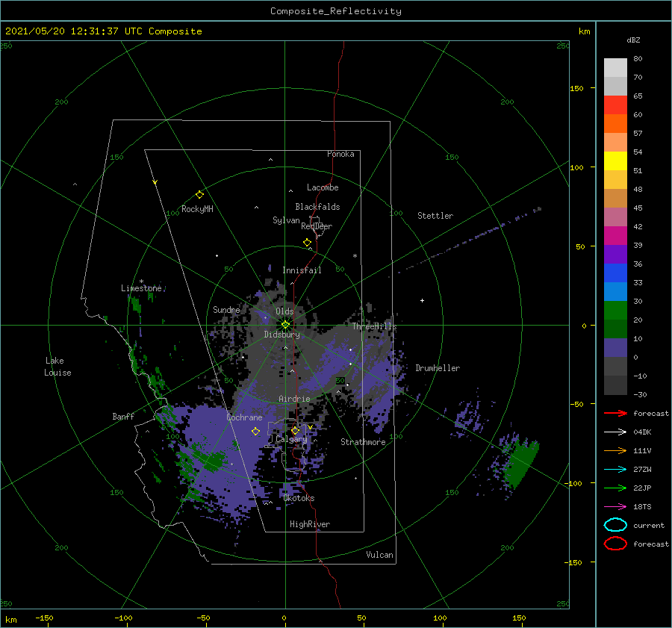Click the white asterisk marker above Limestone
The height and width of the screenshot is (628, 672).
tap(141, 282)
